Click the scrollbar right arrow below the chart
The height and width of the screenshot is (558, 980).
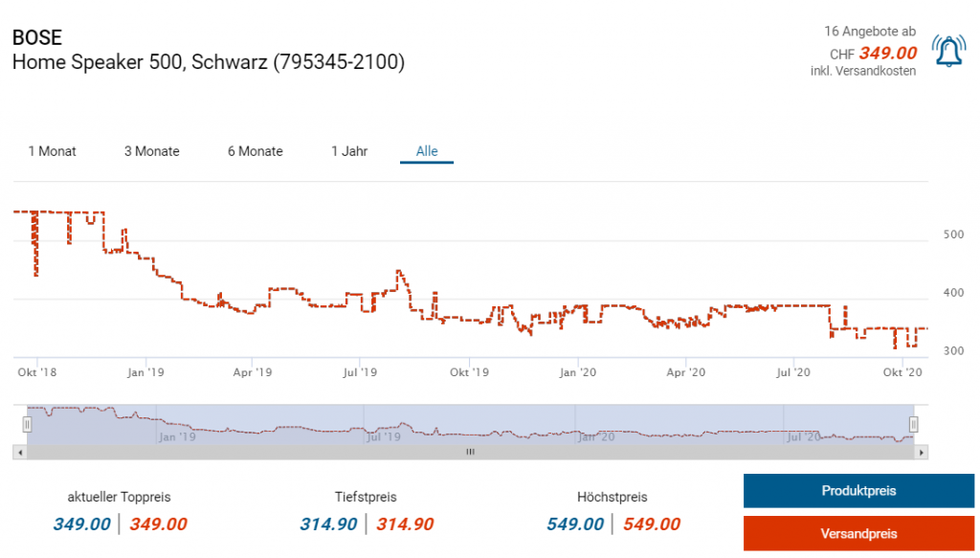(x=921, y=452)
